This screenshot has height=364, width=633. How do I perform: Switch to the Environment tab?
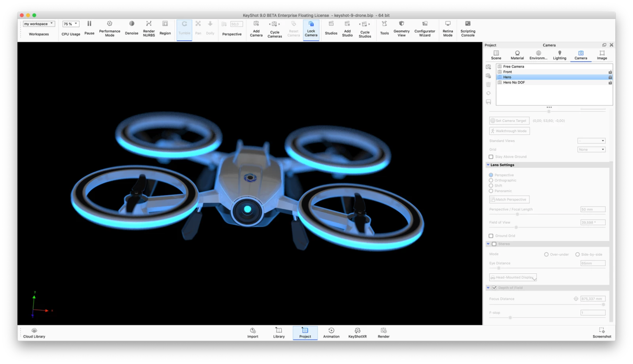(x=538, y=54)
